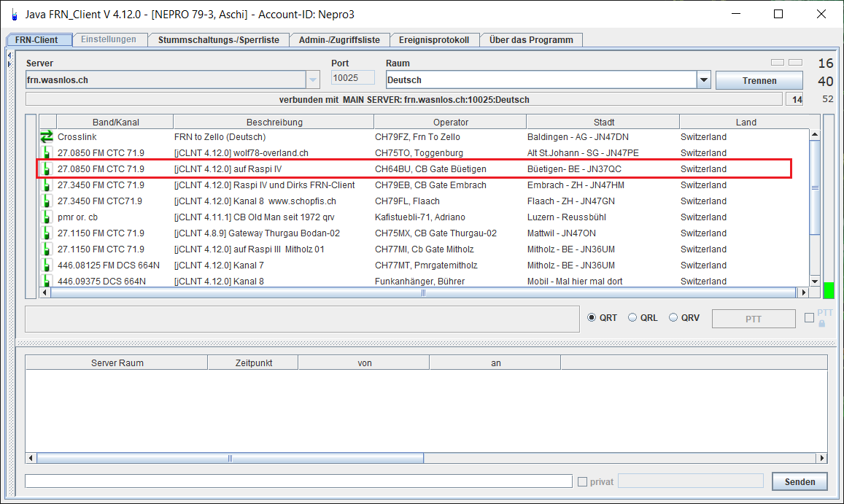The image size is (844, 504).
Task: Open the Raum dropdown arrow
Action: (x=703, y=80)
